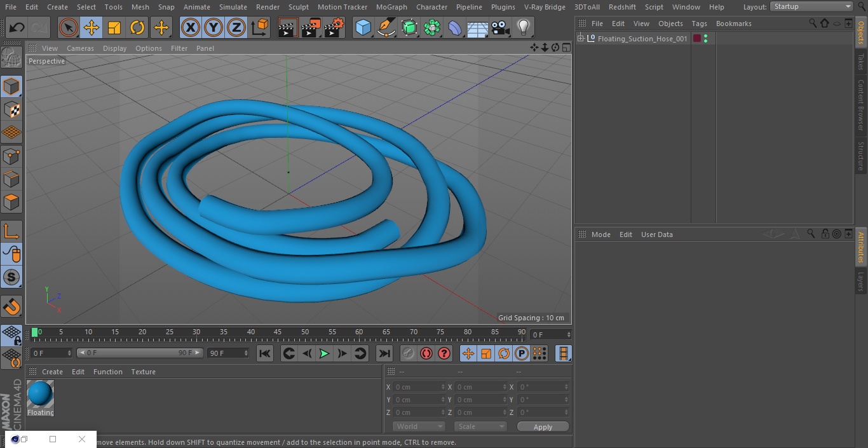Image resolution: width=868 pixels, height=448 pixels.
Task: Open Material Manager Create menu
Action: pos(52,372)
